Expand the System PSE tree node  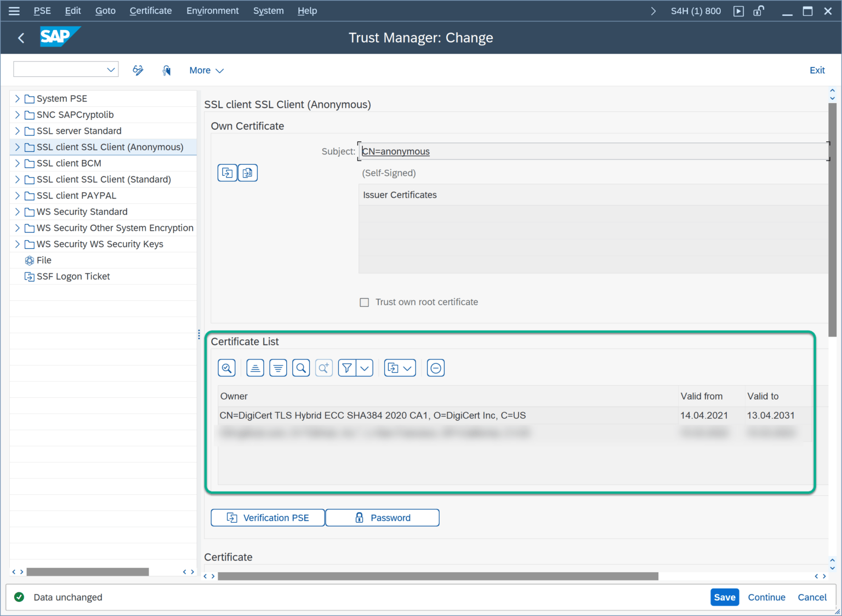(18, 99)
